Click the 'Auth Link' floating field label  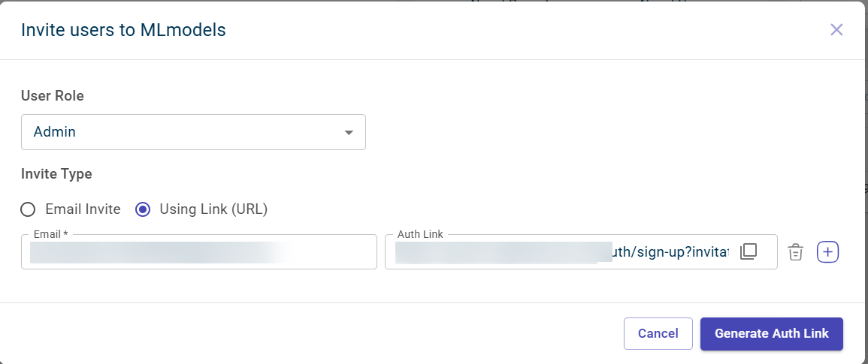click(420, 234)
